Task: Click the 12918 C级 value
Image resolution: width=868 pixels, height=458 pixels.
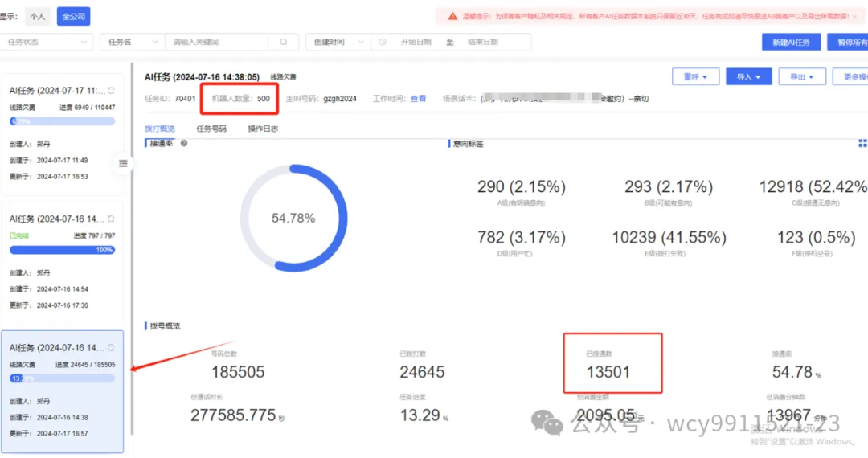Action: 813,187
